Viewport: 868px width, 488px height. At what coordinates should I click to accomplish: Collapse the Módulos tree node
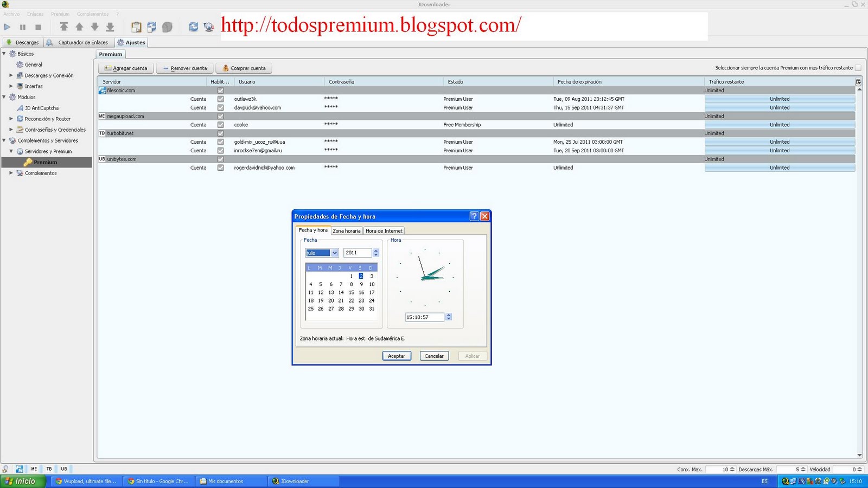4,97
